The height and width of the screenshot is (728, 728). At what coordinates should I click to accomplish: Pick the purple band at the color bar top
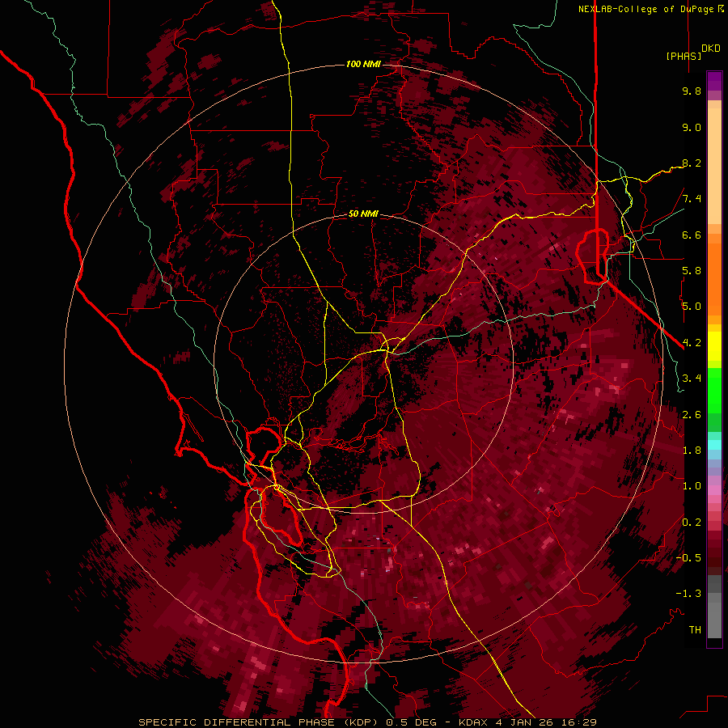(x=714, y=81)
